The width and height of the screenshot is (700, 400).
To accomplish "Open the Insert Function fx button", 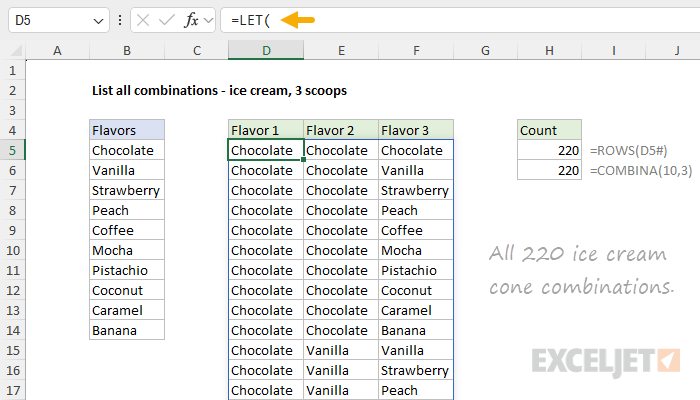I will [191, 20].
